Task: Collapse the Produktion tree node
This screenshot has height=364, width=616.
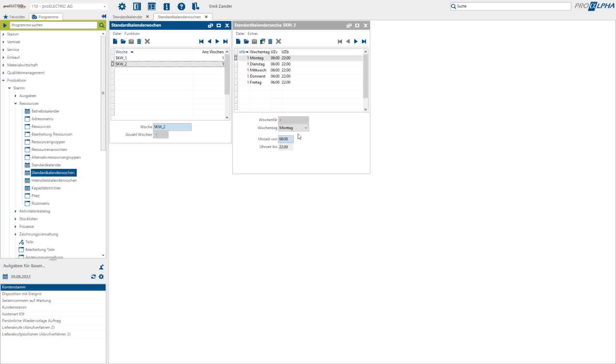Action: 3,81
